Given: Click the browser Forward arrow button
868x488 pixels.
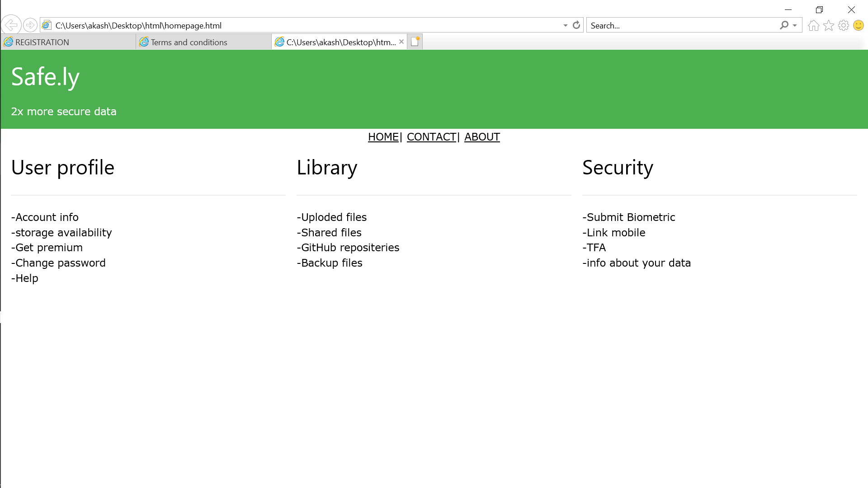Looking at the screenshot, I should [x=30, y=25].
